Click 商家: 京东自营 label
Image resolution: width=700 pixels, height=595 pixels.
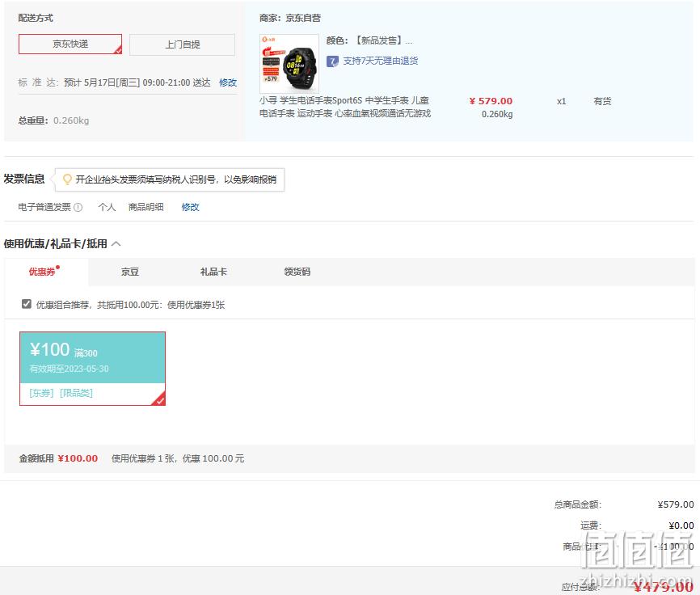pyautogui.click(x=289, y=19)
